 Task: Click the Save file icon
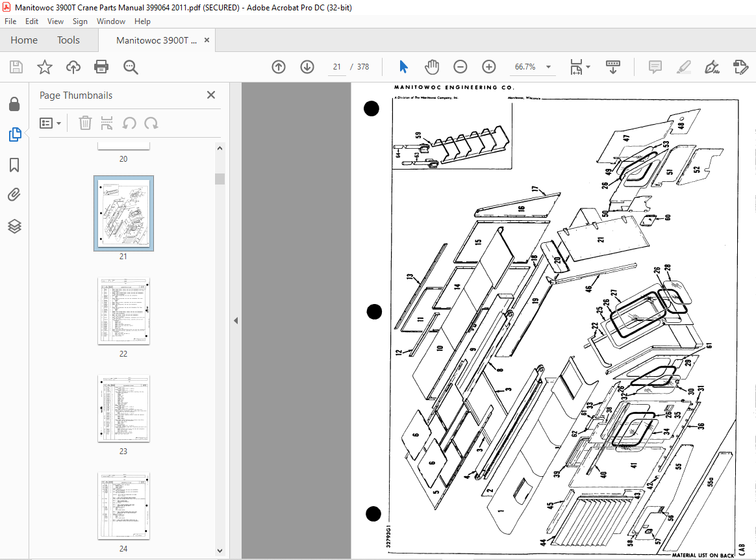pyautogui.click(x=16, y=67)
